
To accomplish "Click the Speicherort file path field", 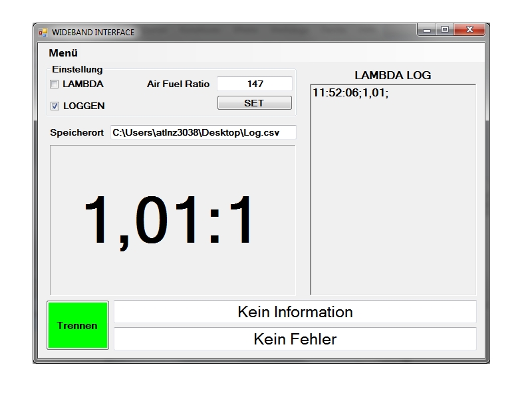I will (x=203, y=132).
